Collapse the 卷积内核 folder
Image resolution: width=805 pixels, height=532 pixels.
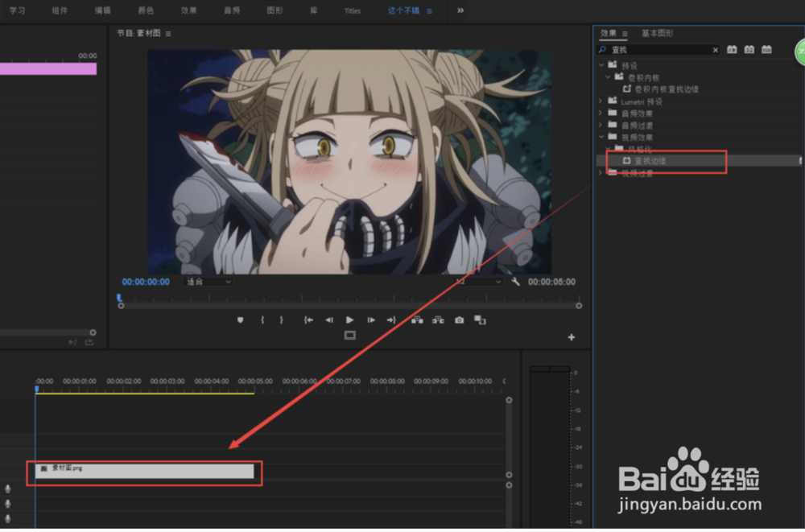pyautogui.click(x=608, y=77)
